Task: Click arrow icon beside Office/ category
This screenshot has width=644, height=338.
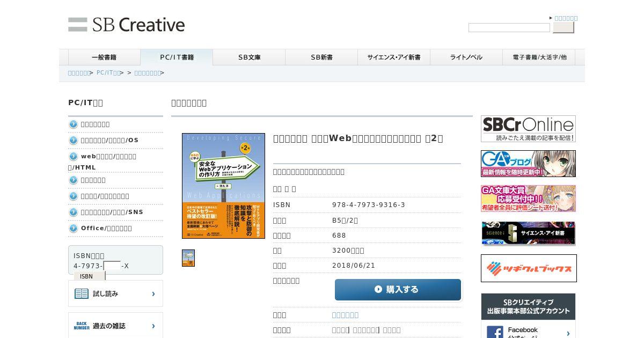Action: 74,229
